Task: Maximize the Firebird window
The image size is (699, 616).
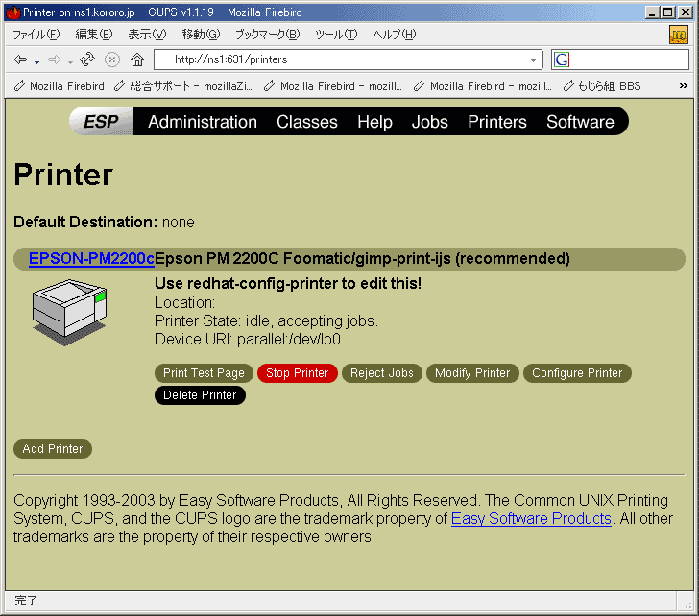Action: tap(668, 12)
